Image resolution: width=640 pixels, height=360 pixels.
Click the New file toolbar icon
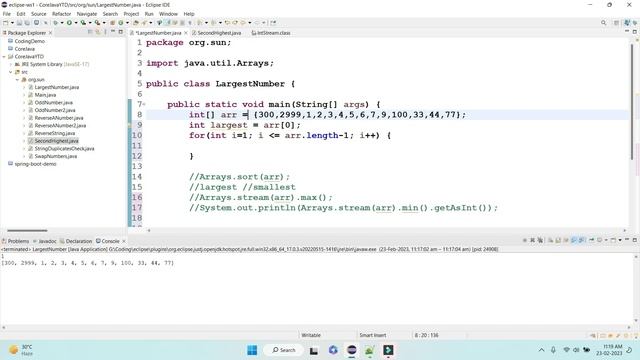pyautogui.click(x=6, y=23)
